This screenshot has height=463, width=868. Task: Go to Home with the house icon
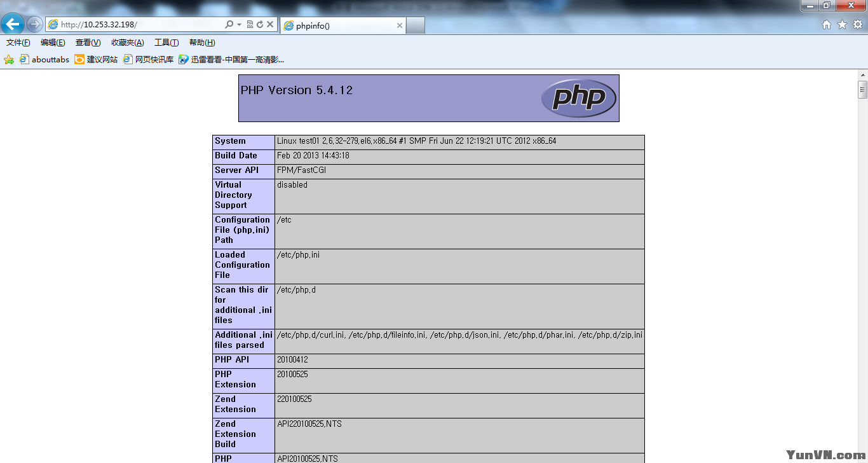point(827,25)
